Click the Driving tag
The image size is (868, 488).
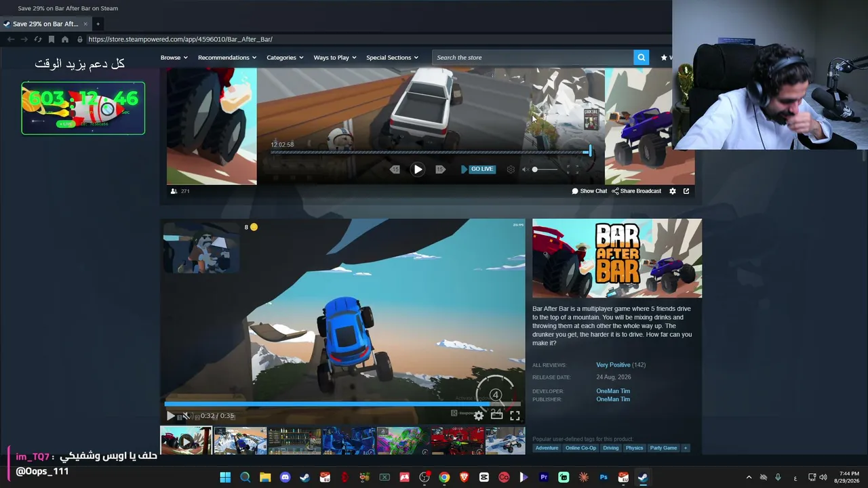pyautogui.click(x=611, y=448)
